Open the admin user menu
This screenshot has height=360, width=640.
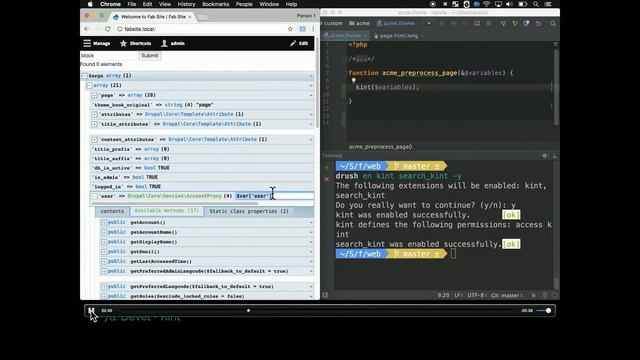pyautogui.click(x=173, y=43)
